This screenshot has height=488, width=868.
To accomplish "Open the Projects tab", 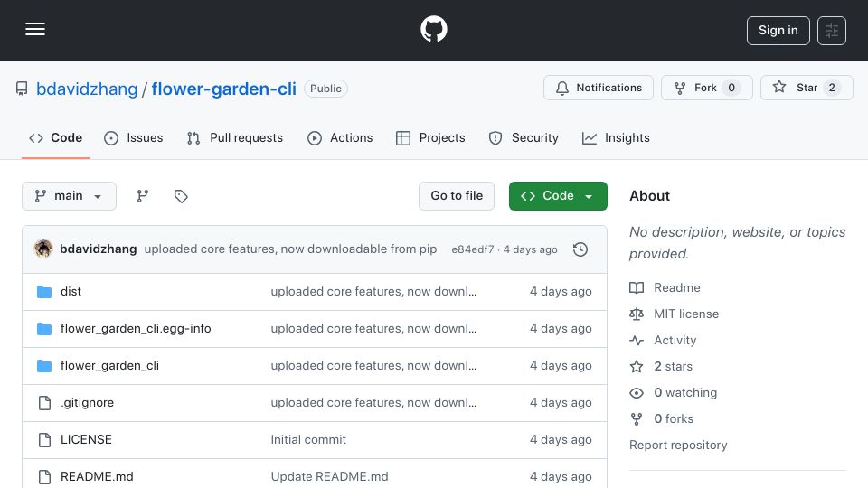I will pyautogui.click(x=430, y=137).
